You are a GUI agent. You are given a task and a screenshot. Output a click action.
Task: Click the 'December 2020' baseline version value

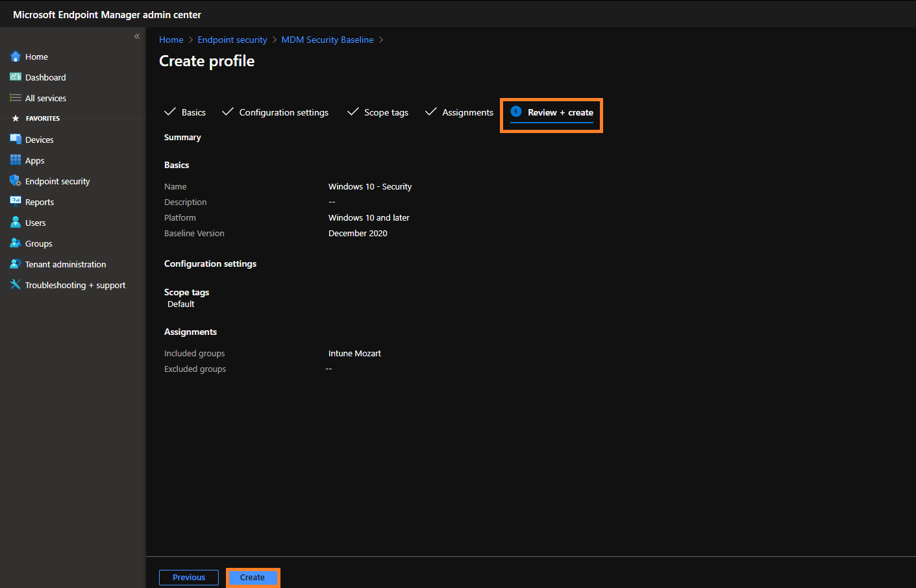click(x=358, y=233)
